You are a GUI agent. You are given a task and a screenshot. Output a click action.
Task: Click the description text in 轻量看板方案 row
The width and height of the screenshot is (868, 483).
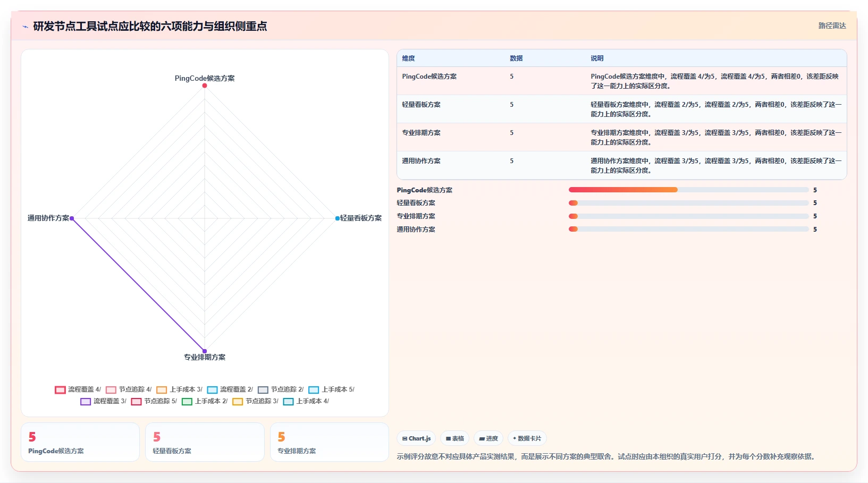click(716, 109)
